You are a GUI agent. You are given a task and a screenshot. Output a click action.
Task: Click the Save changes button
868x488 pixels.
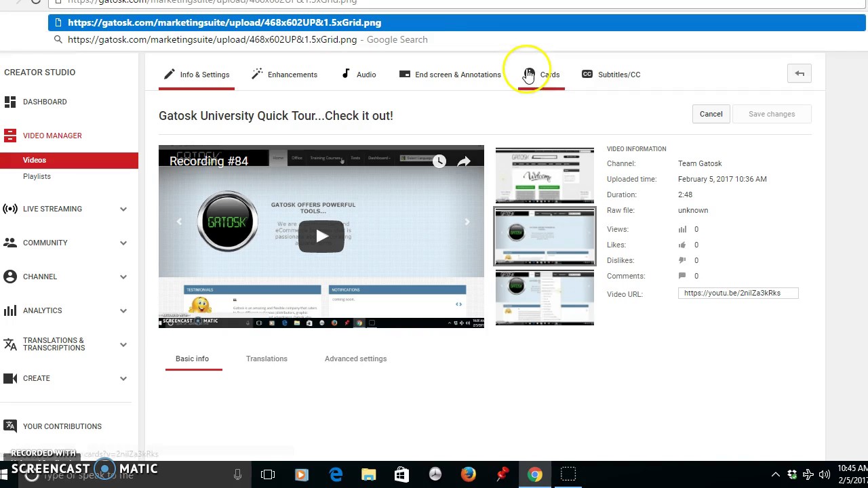[x=772, y=114]
